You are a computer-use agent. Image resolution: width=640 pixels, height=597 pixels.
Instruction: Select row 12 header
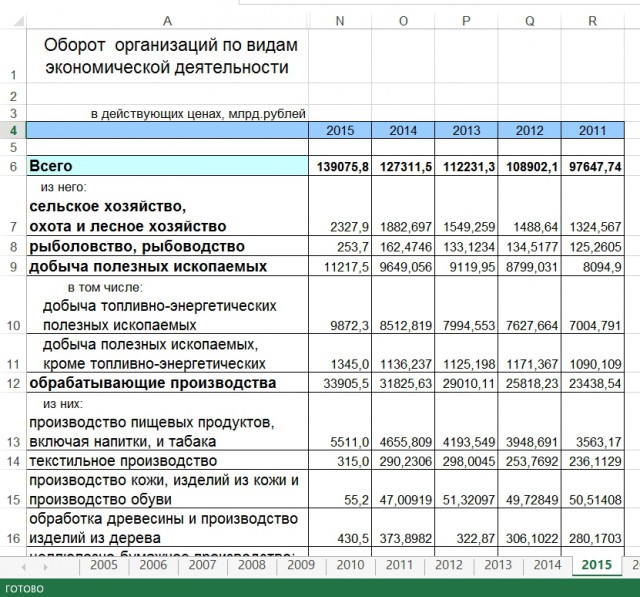[x=13, y=383]
